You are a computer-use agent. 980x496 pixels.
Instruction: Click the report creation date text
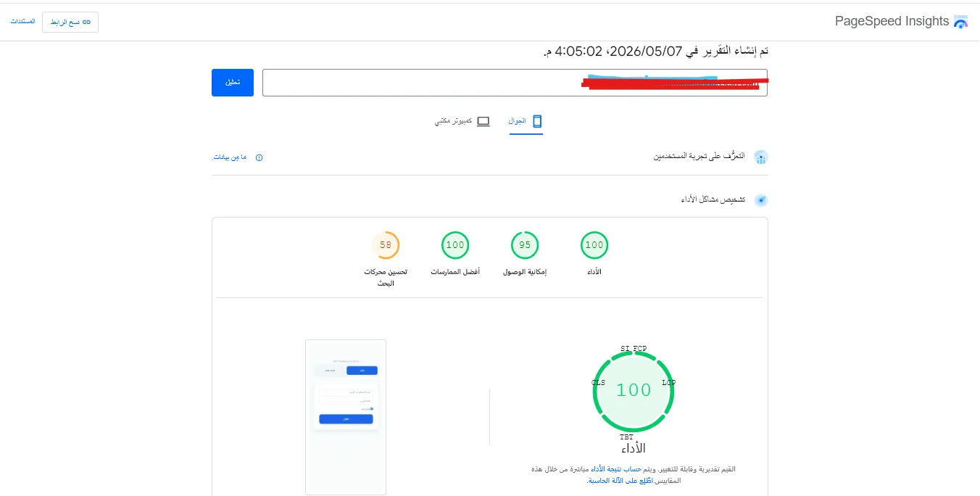tap(656, 51)
